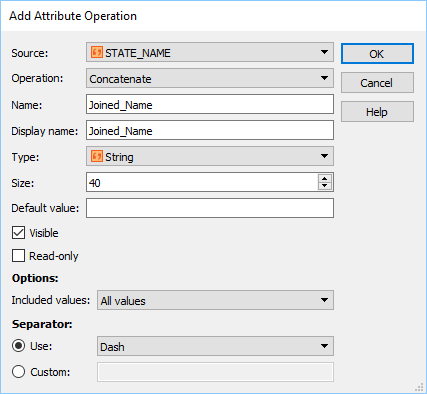Screen dimensions: 427x394
Task: Increase Size with the up arrow
Action: click(325, 179)
